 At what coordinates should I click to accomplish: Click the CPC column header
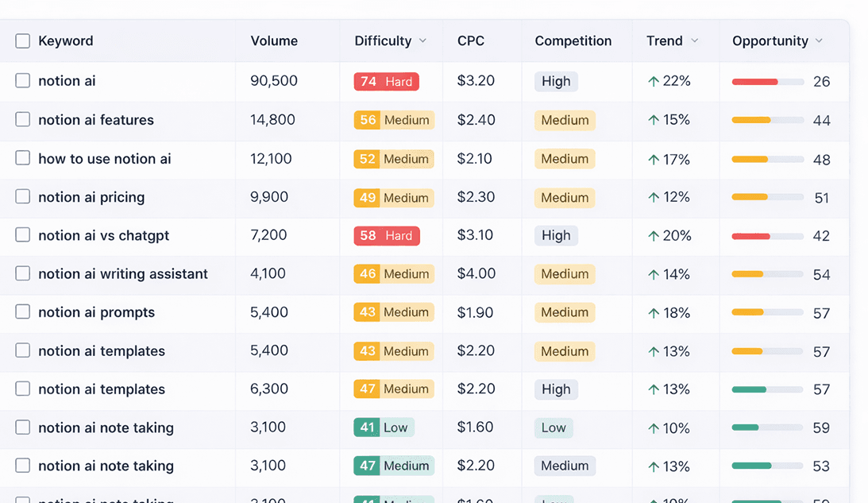[x=470, y=41]
